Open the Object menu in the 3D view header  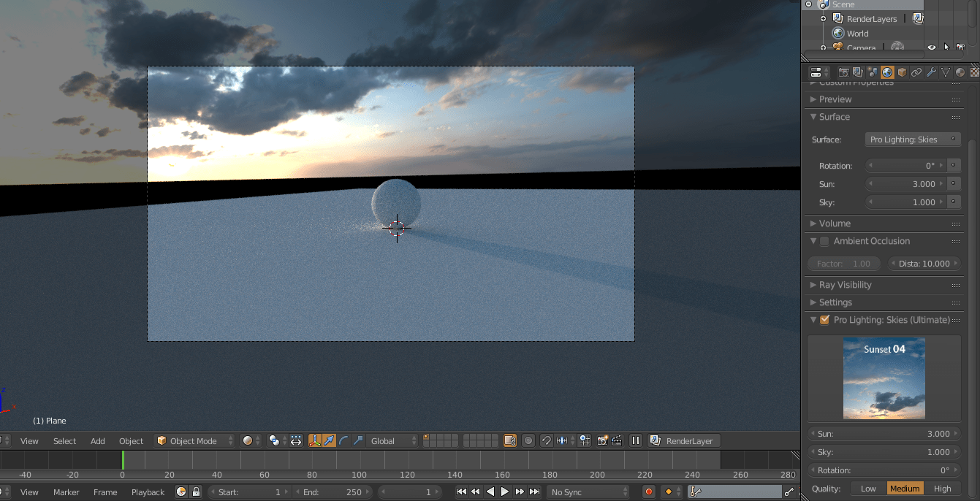pyautogui.click(x=131, y=441)
